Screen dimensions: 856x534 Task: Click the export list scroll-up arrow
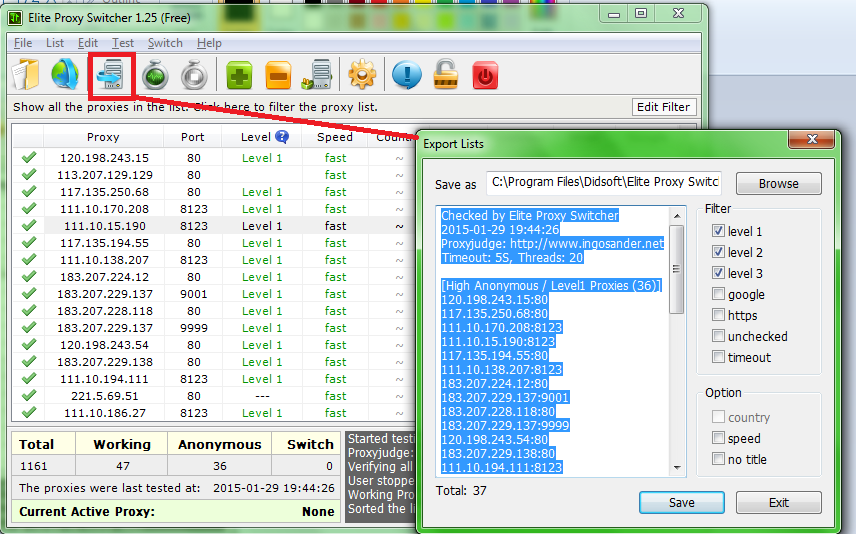pos(677,216)
